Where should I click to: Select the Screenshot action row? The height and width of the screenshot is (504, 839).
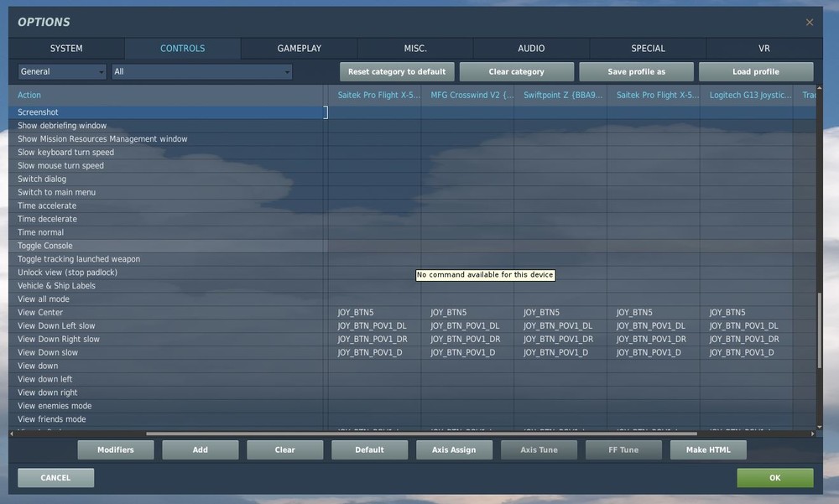tap(165, 112)
